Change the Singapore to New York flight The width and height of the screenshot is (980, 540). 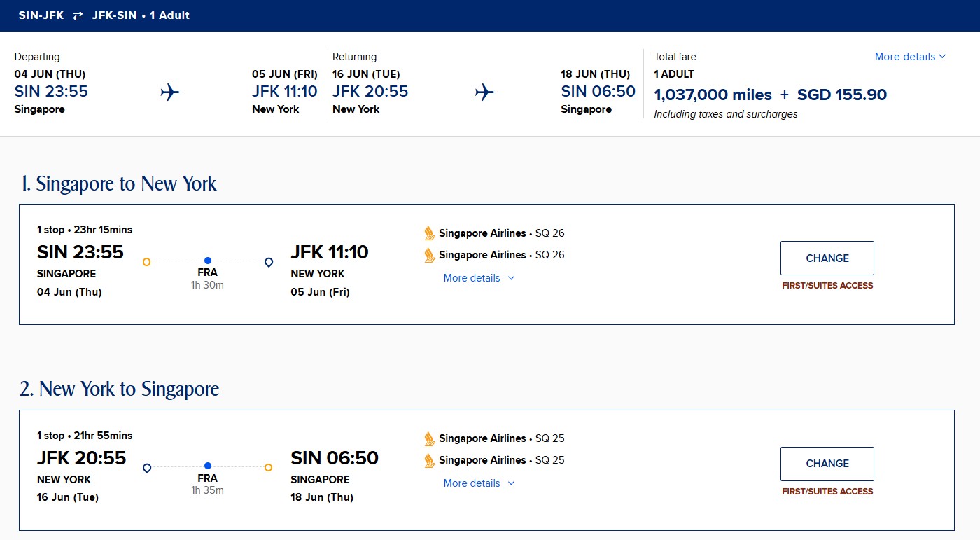[827, 258]
